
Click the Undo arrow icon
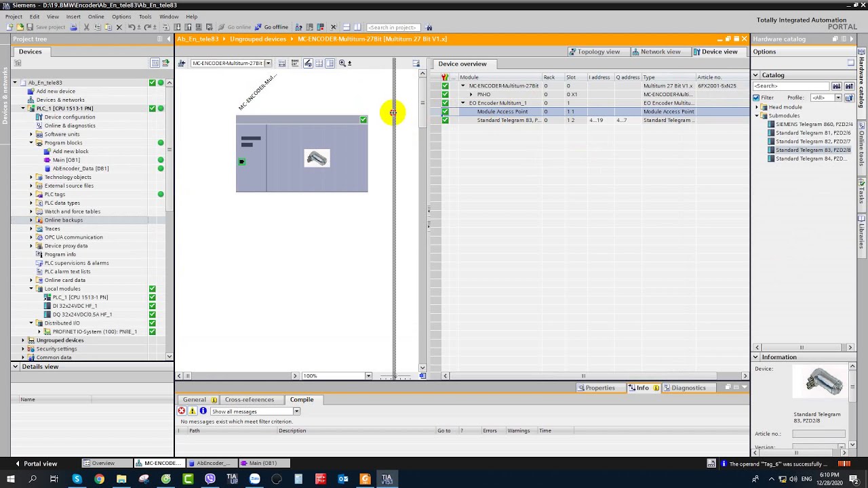click(x=131, y=27)
